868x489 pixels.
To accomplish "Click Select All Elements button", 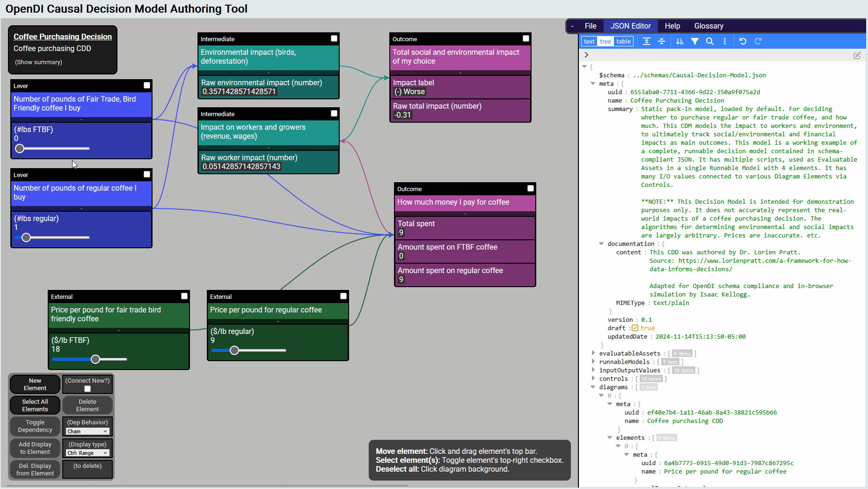I will tap(35, 405).
